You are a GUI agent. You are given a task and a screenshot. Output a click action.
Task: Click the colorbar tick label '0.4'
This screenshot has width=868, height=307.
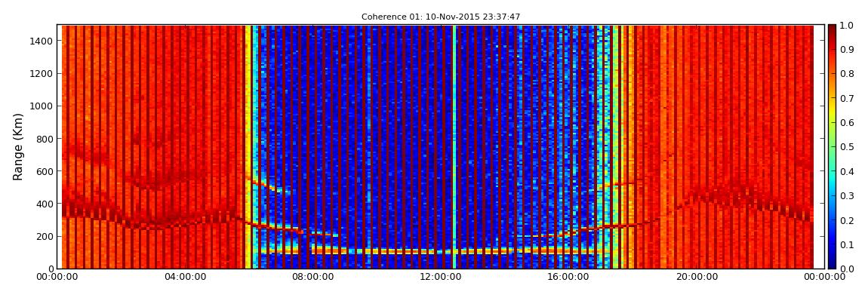tap(846, 171)
